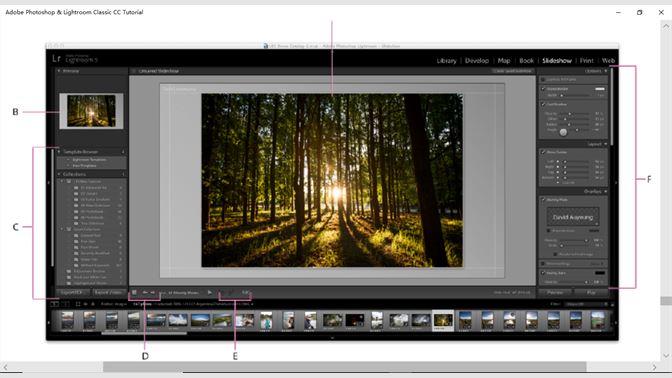Viewport: 672px width, 378px height.
Task: Go to previous slide with left arrow
Action: [145, 293]
